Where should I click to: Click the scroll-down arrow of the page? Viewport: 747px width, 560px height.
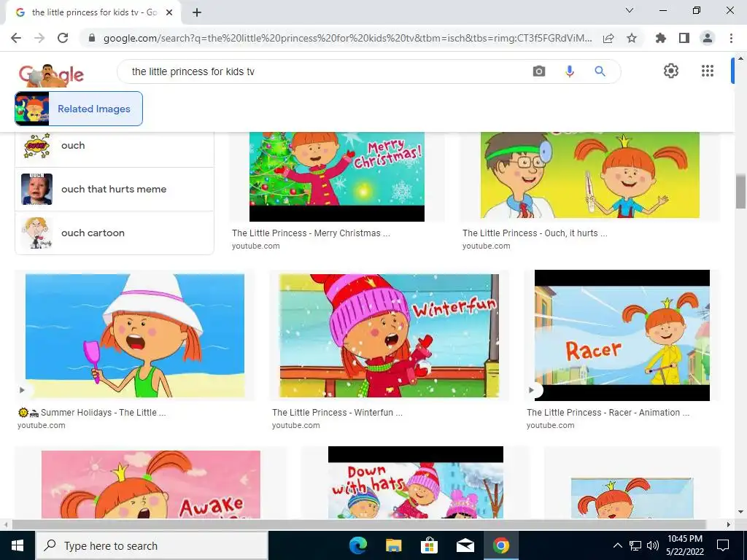740,513
